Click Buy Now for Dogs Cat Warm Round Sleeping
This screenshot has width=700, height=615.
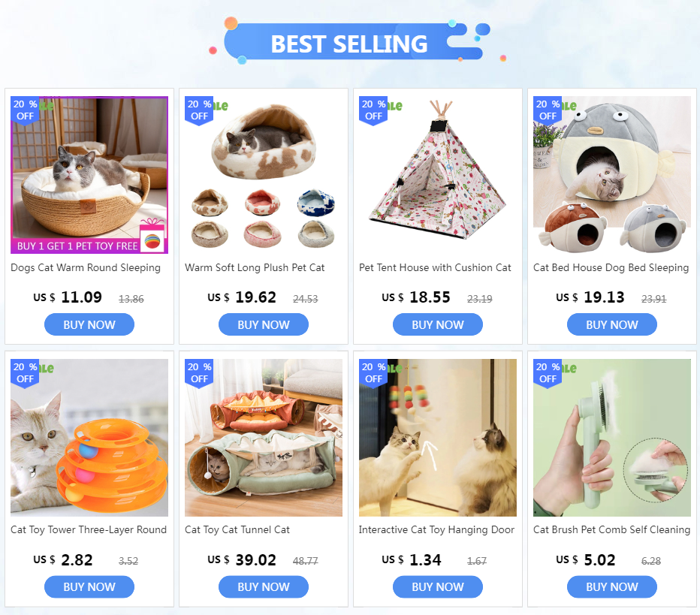click(x=89, y=324)
